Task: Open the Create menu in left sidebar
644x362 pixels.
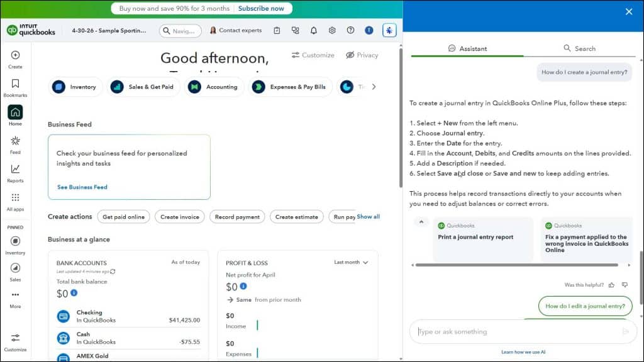Action: pos(15,59)
